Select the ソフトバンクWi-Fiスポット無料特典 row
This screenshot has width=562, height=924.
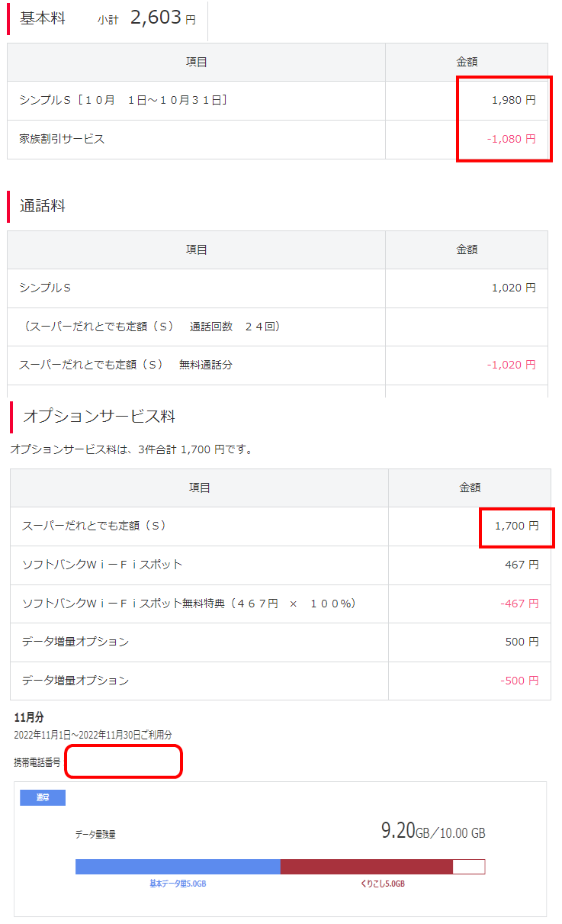(x=189, y=604)
